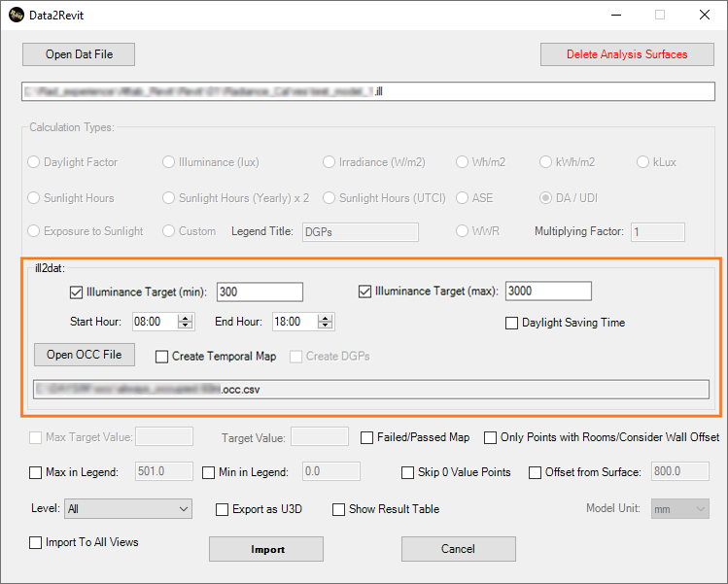Increase End Hour with up arrow
Screen dimensions: 728x584
coord(326,318)
